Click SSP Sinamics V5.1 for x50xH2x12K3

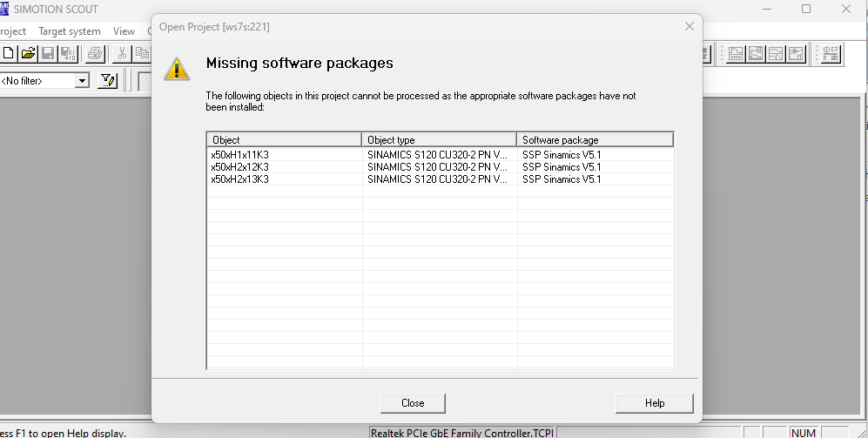(x=562, y=167)
